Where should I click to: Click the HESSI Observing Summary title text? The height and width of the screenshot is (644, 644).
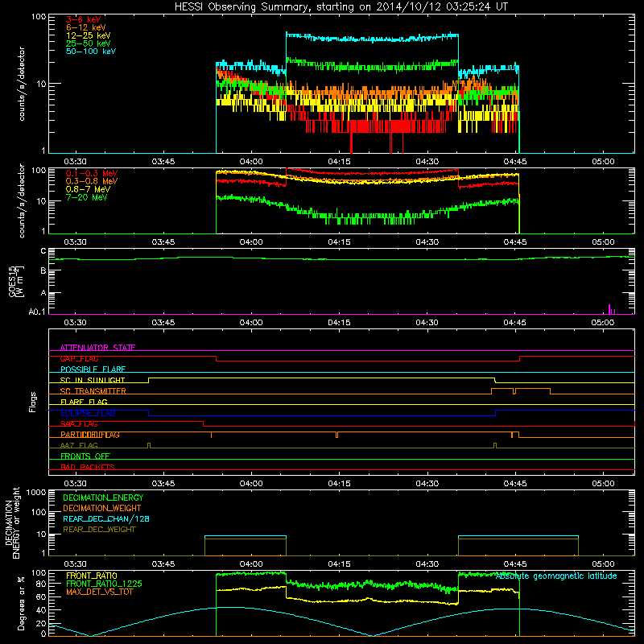(x=341, y=7)
